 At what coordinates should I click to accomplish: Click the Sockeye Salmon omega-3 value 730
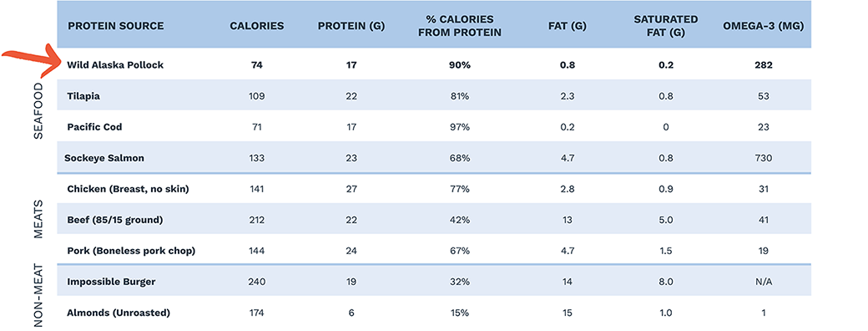(764, 158)
